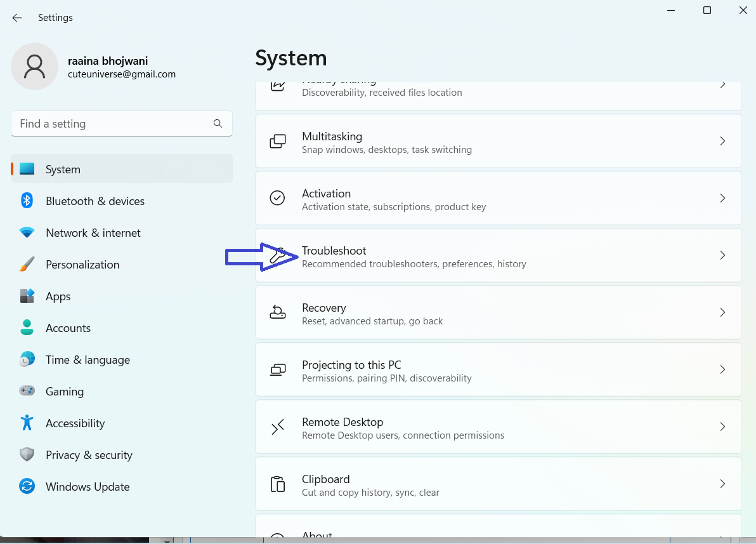The height and width of the screenshot is (544, 756).
Task: Click the Find a setting search box
Action: (114, 124)
